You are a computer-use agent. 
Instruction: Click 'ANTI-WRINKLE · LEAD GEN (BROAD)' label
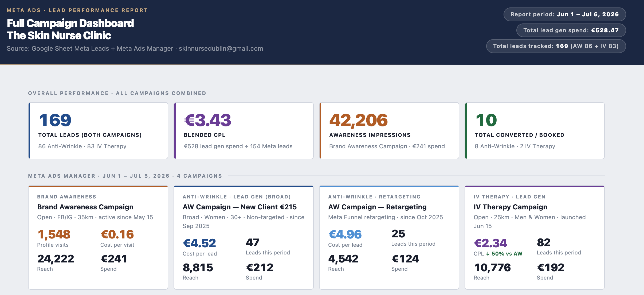[x=237, y=197]
